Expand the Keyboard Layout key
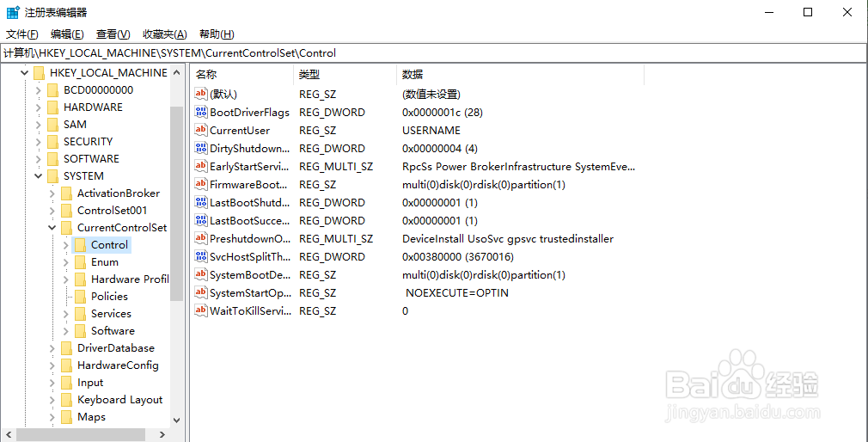This screenshot has width=868, height=442. [52, 400]
